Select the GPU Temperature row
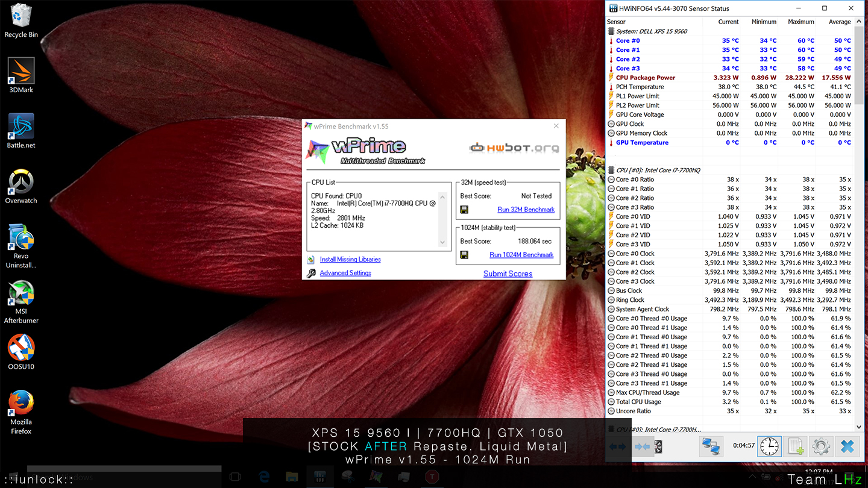Viewport: 868px width, 488px height. [729, 143]
